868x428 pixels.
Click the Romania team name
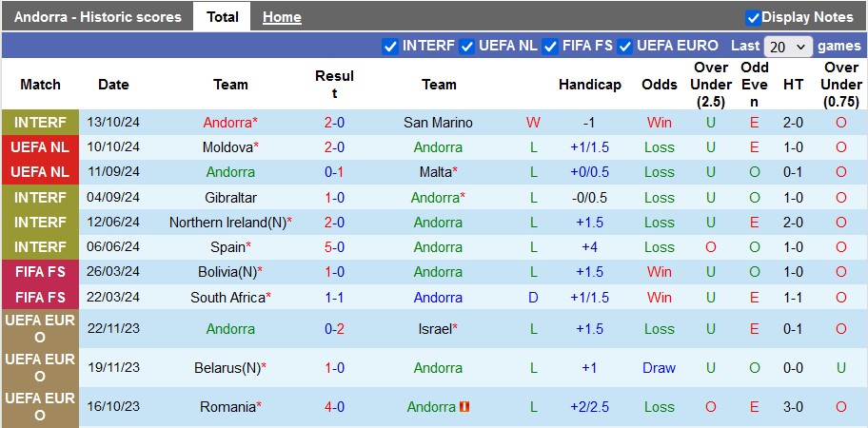(x=227, y=407)
